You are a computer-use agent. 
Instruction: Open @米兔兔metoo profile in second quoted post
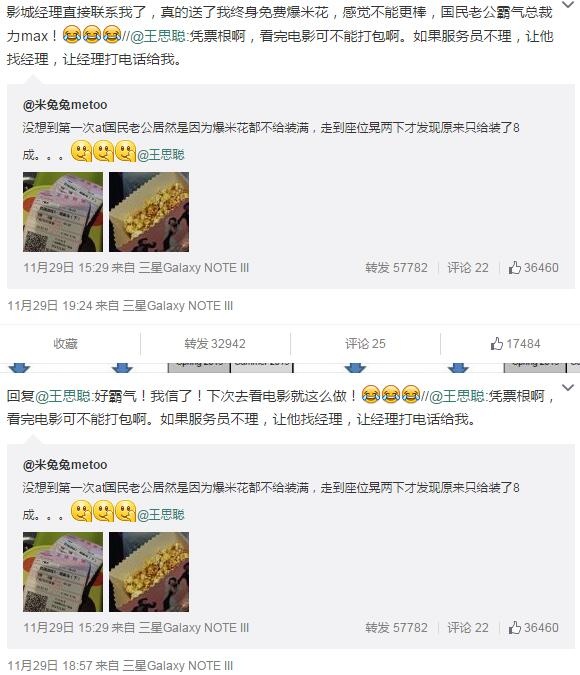(x=65, y=465)
